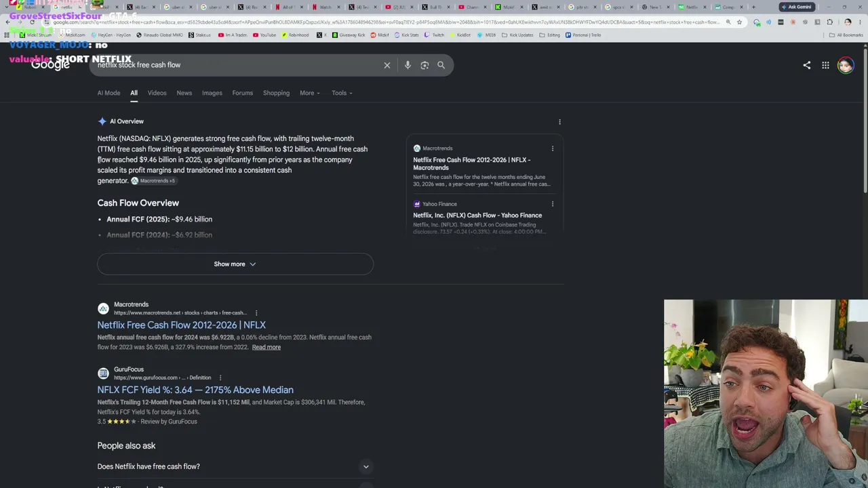Open the Kick Updates bookmark folder
Image resolution: width=868 pixels, height=488 pixels.
[517, 35]
